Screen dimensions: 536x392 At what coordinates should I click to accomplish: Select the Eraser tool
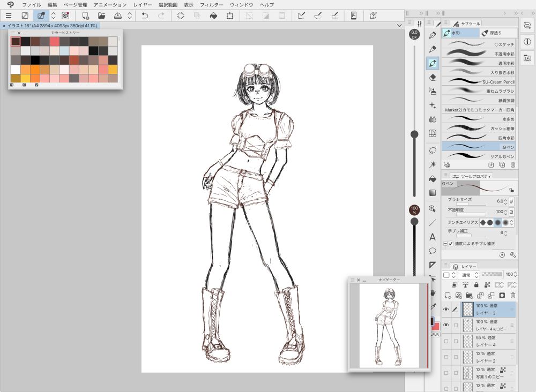pos(433,77)
